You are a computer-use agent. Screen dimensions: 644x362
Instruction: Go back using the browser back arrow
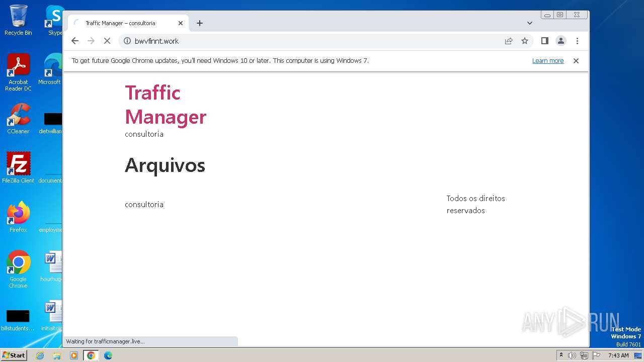[x=75, y=41]
